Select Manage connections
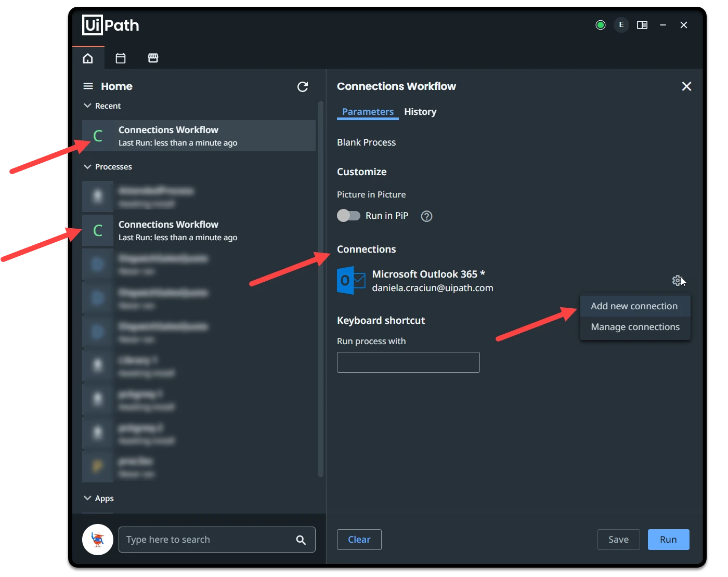 click(x=635, y=327)
